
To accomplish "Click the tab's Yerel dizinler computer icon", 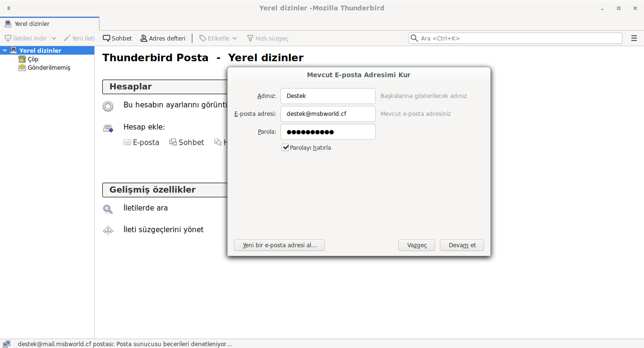I will [8, 24].
